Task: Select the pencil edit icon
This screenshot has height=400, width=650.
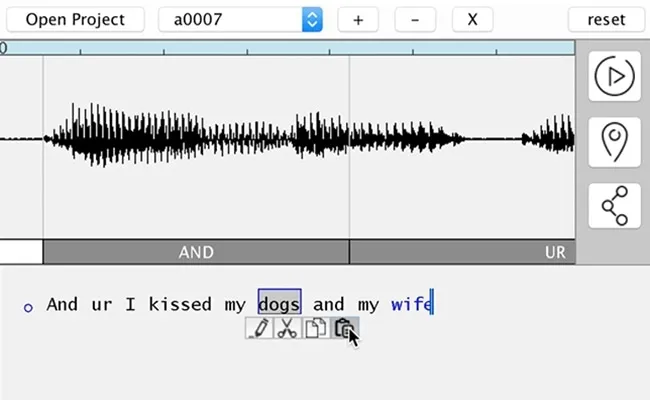Action: 259,328
